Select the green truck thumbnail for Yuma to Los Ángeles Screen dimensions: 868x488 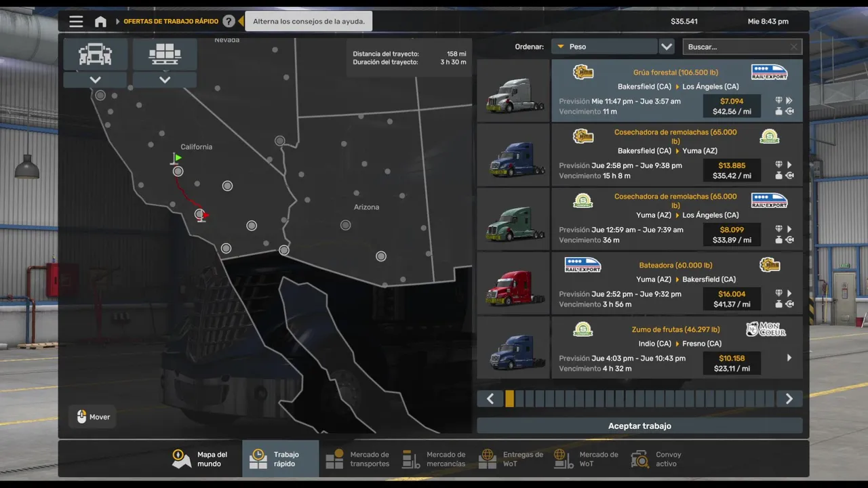[x=513, y=219]
